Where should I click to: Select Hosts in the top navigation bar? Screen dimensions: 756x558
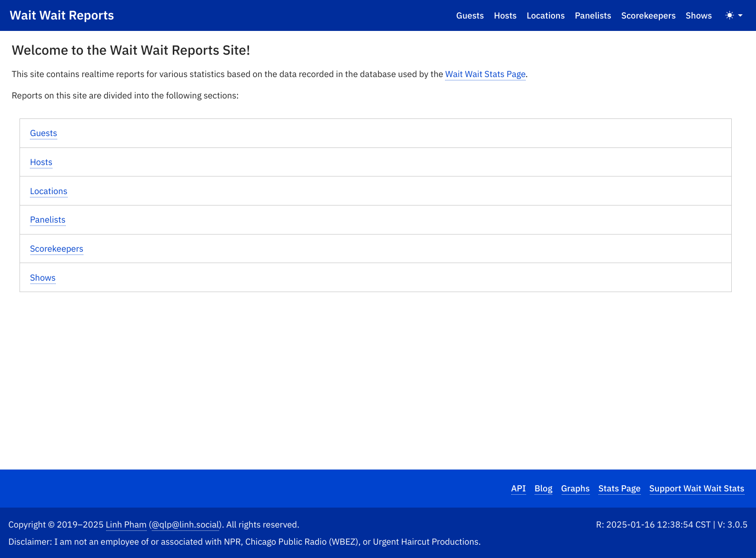click(x=505, y=16)
